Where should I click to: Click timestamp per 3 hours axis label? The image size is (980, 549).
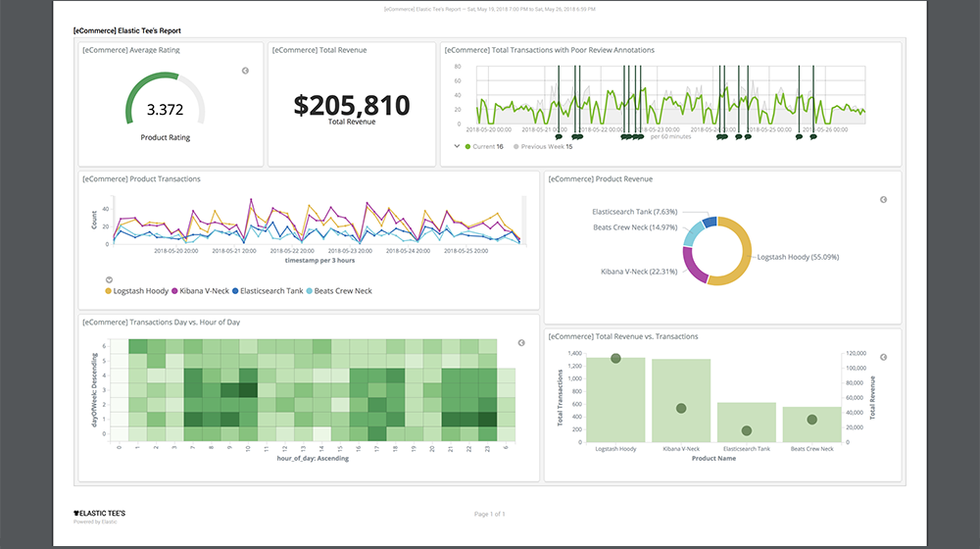[x=320, y=260]
